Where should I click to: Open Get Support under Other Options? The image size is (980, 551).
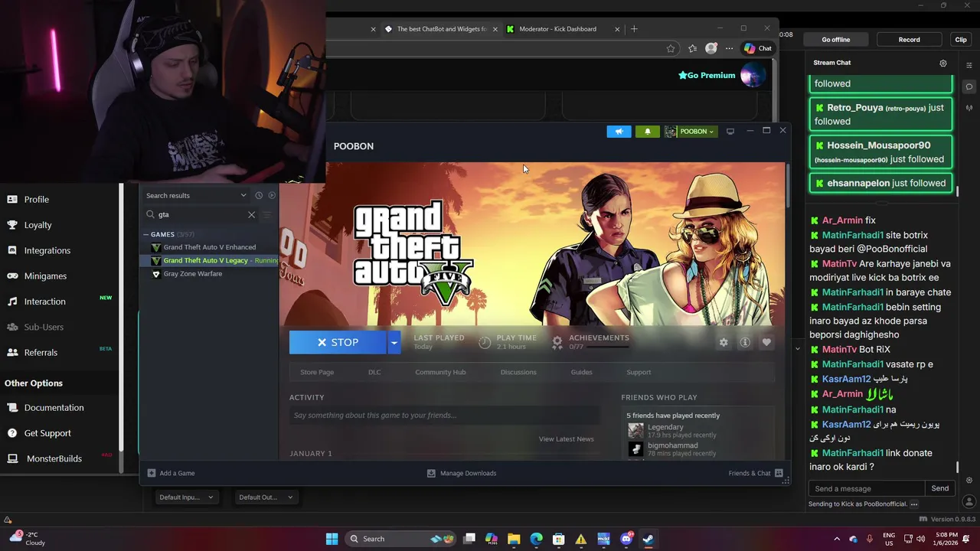[x=47, y=433]
